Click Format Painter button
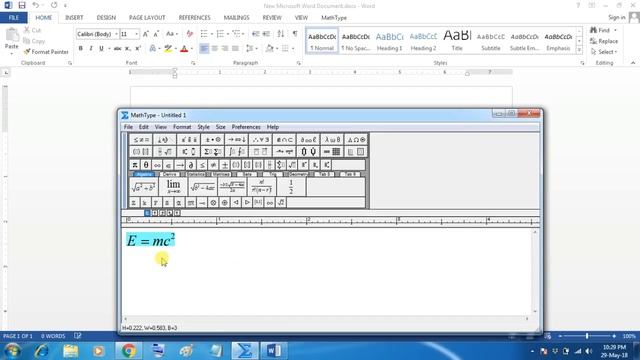This screenshot has height=360, width=640. pos(46,52)
